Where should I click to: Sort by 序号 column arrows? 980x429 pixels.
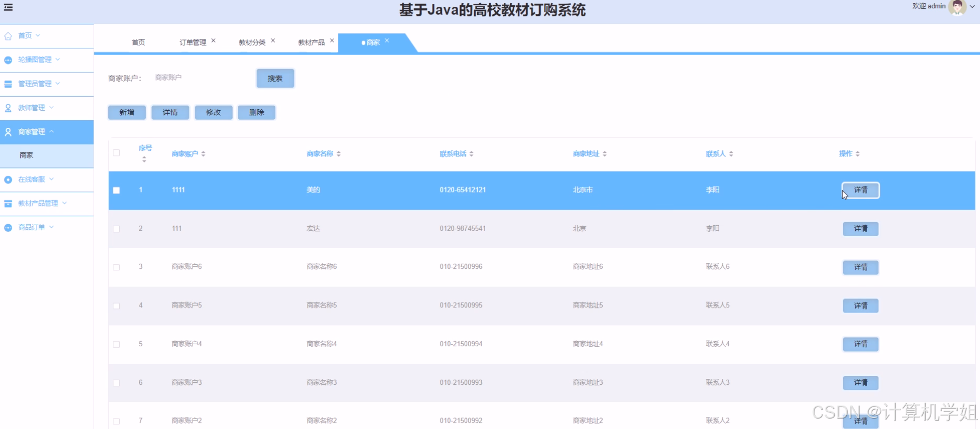coord(144,160)
